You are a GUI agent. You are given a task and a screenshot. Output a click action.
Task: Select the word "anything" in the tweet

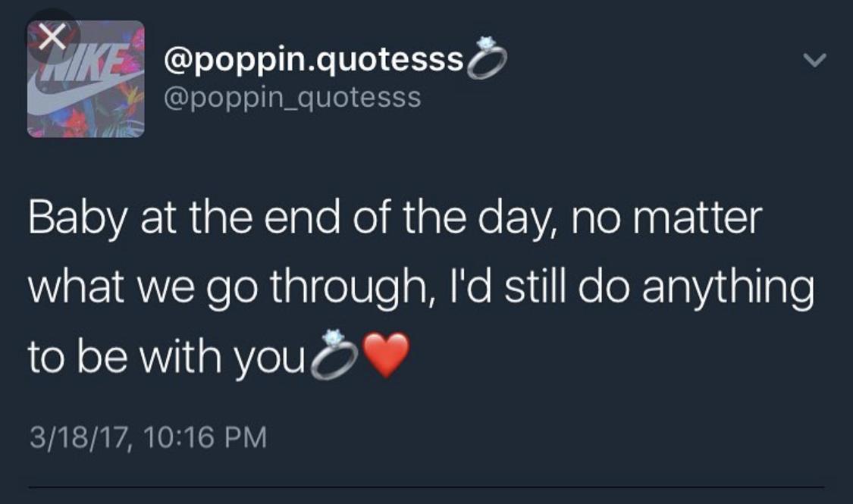click(728, 289)
